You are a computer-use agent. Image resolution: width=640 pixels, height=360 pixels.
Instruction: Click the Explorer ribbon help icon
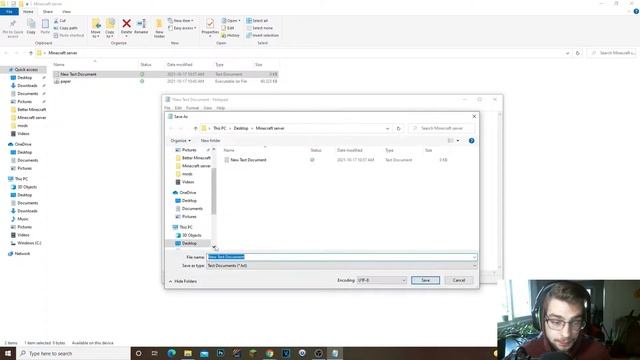point(636,11)
